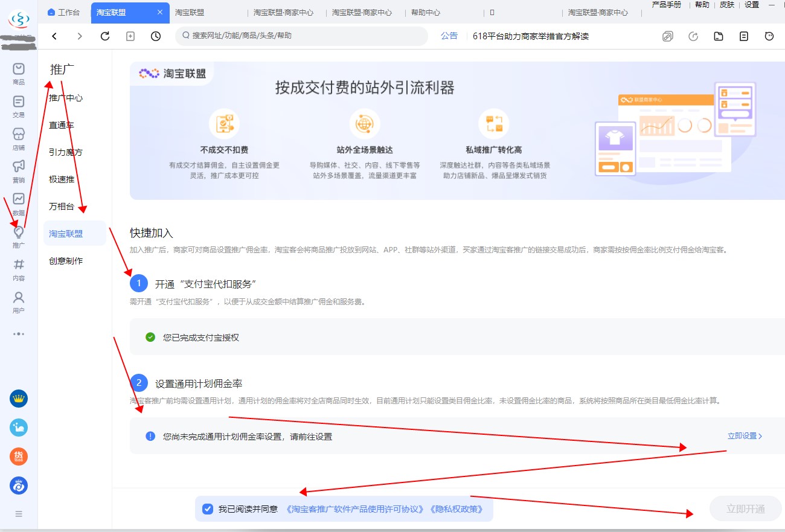Open the 营销 megaphone section
The width and height of the screenshot is (785, 532).
[19, 171]
